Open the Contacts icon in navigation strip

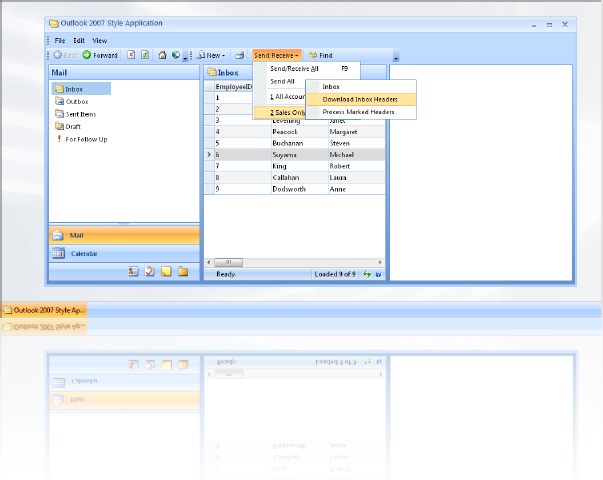coord(133,271)
